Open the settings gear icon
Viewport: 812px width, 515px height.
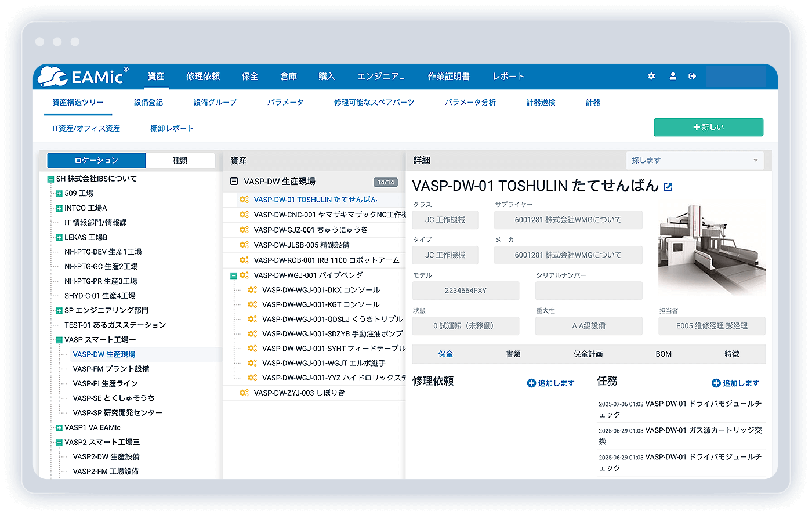[x=651, y=76]
